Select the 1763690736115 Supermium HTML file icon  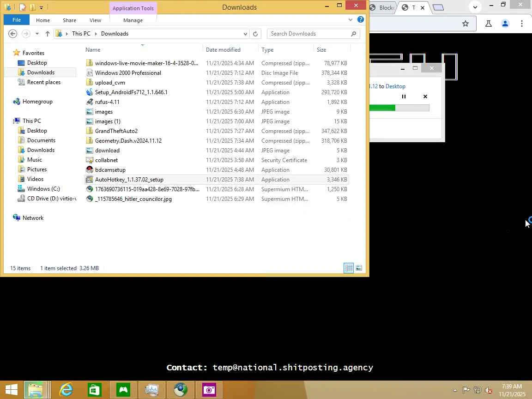pyautogui.click(x=90, y=189)
